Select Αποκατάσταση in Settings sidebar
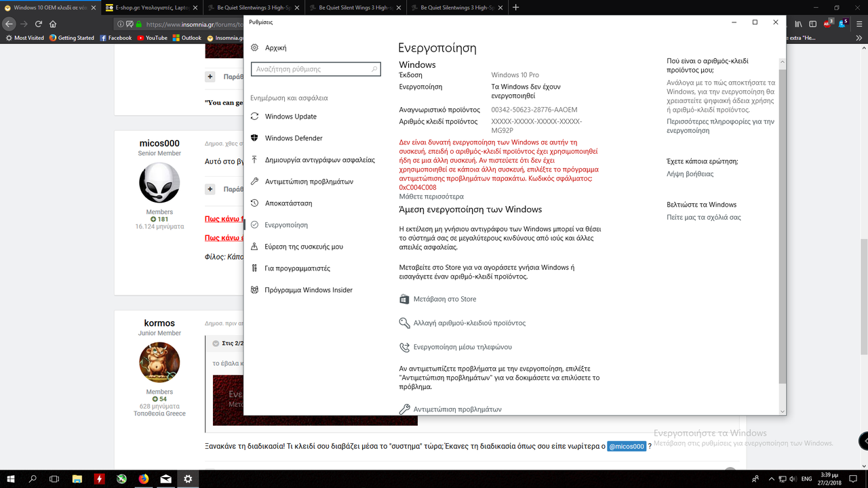The image size is (868, 488). tap(288, 203)
